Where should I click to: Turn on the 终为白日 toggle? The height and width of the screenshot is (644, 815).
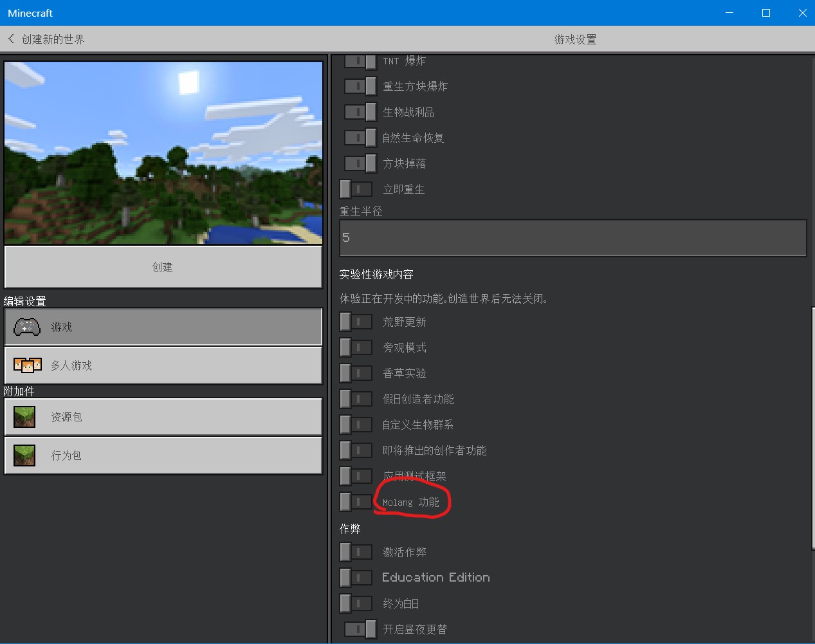[356, 603]
